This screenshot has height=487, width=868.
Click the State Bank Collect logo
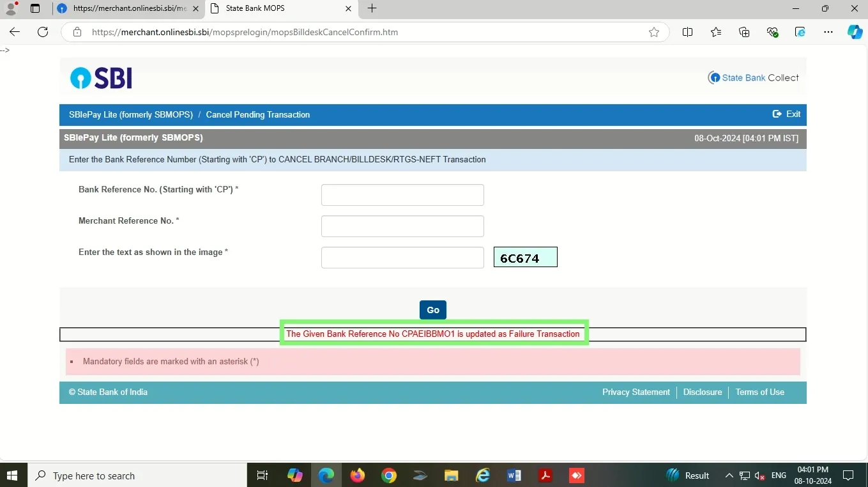point(754,78)
